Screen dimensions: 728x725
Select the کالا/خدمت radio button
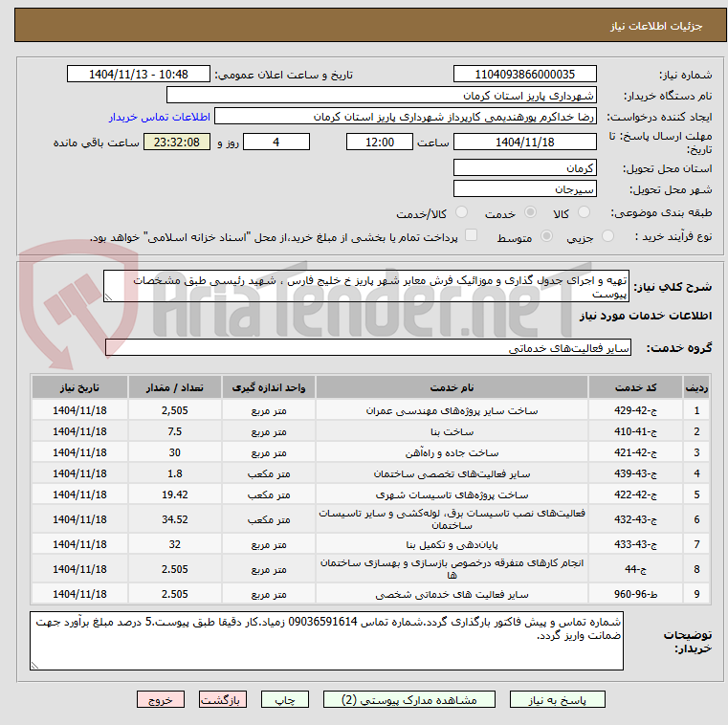[x=461, y=212]
